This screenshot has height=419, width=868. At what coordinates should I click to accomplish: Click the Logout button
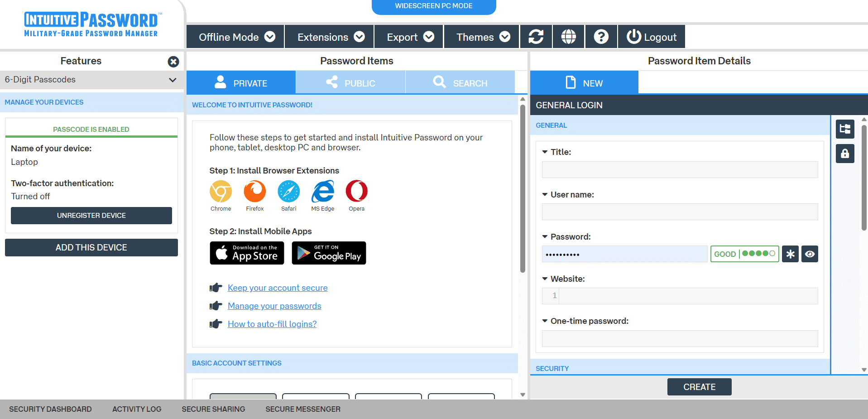[652, 37]
